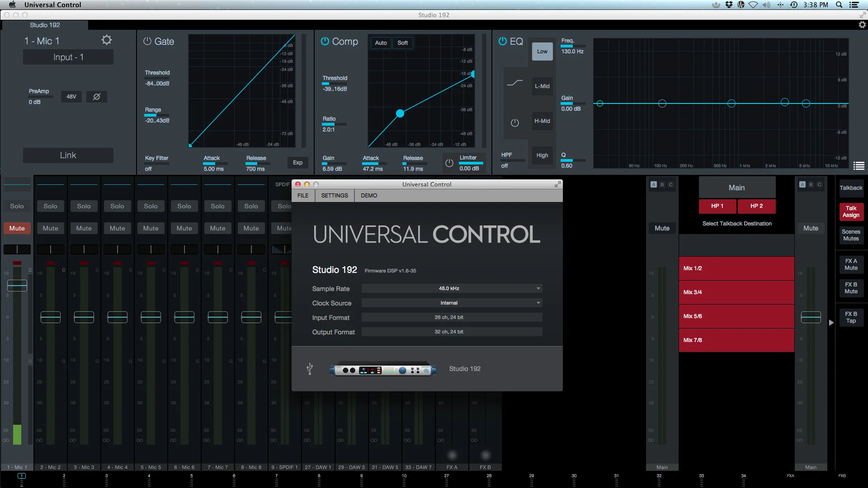This screenshot has width=868, height=488.
Task: Toggle the EQ power icon
Action: click(x=502, y=41)
